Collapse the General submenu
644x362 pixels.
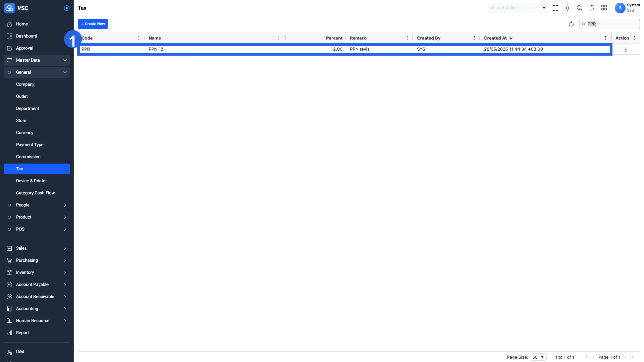[37, 72]
